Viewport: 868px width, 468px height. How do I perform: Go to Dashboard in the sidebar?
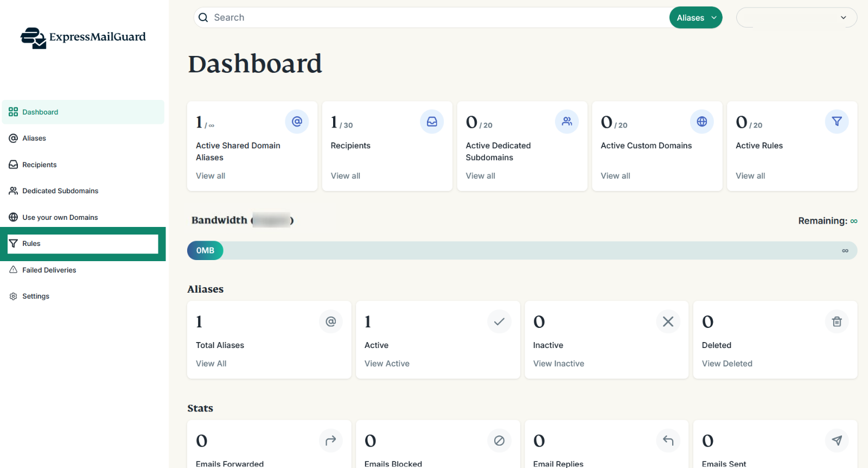pyautogui.click(x=83, y=112)
